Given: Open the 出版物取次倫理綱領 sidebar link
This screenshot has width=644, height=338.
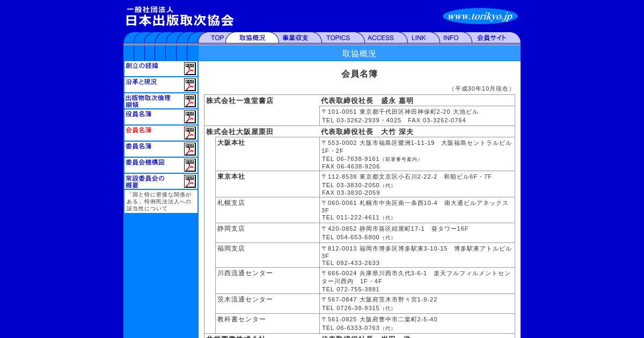Looking at the screenshot, I should coord(148,101).
